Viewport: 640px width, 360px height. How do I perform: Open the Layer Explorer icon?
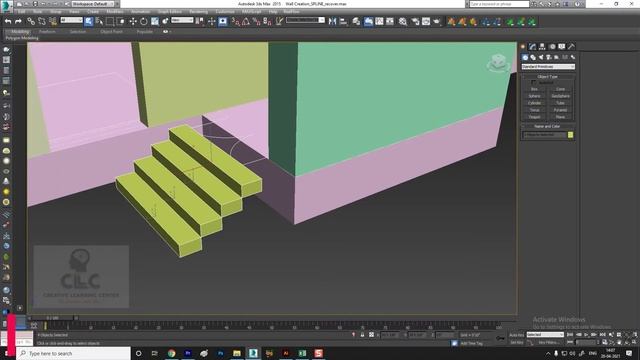click(356, 21)
